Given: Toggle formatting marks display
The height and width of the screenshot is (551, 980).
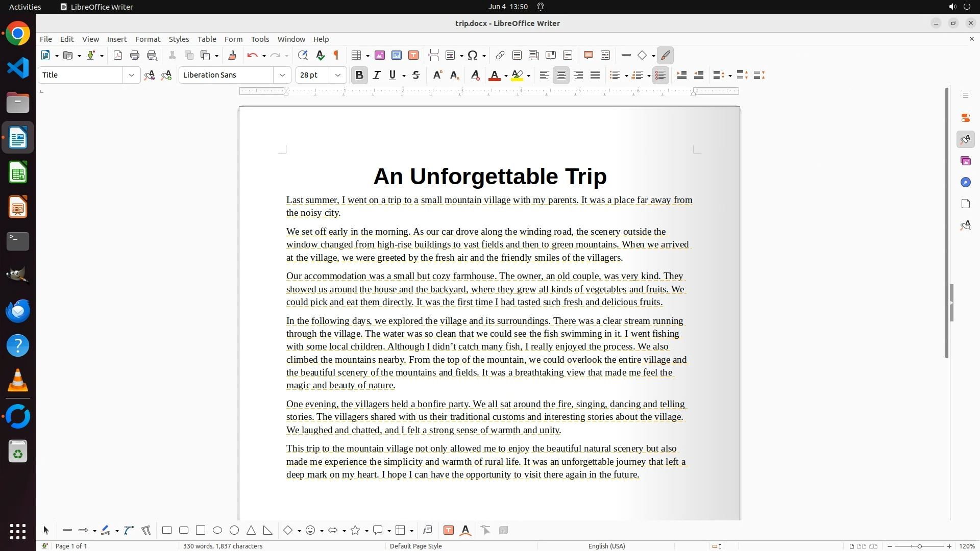Looking at the screenshot, I should coord(336,56).
